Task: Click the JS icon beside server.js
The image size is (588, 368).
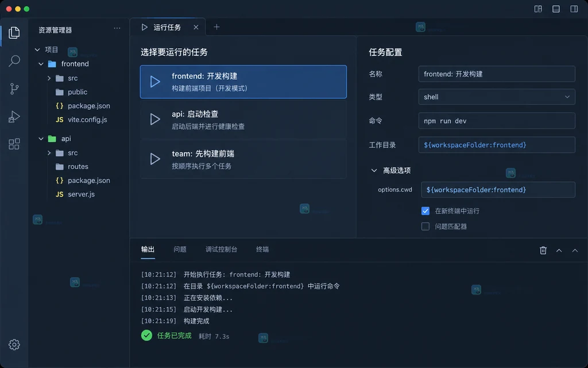Action: (59, 194)
